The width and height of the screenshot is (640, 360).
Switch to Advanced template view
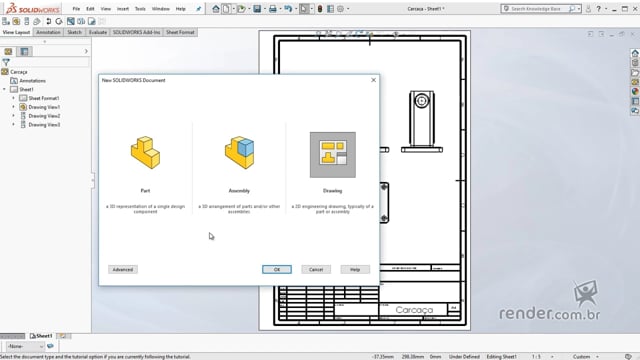[123, 269]
